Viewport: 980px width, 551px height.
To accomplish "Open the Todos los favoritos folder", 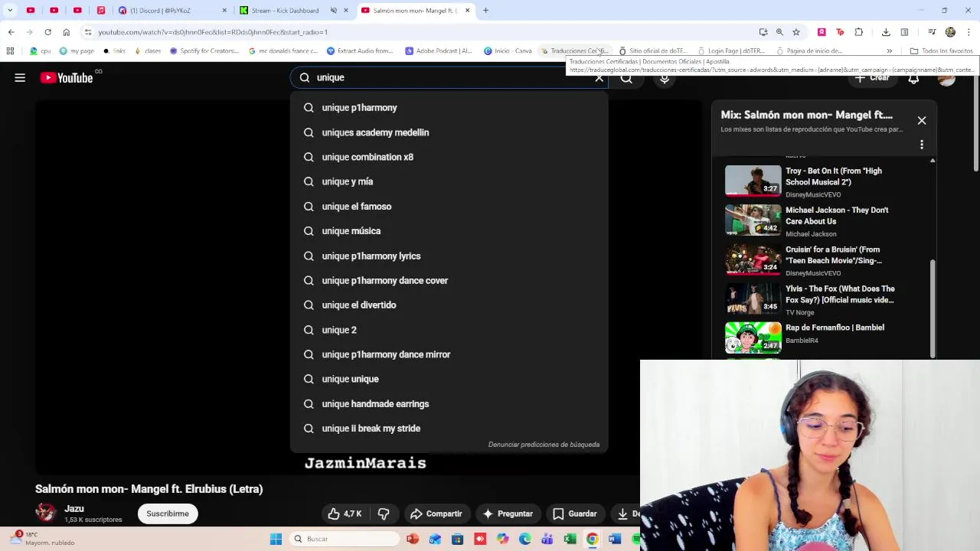I will coord(941,51).
